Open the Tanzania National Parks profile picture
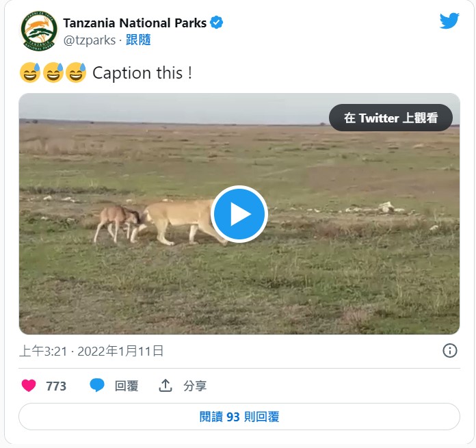This screenshot has height=448, width=476. click(39, 31)
